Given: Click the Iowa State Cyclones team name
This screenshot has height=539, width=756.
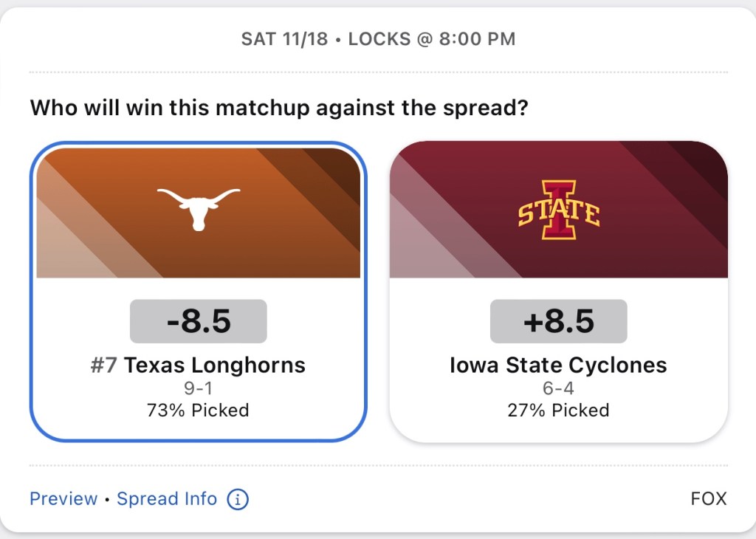Looking at the screenshot, I should pyautogui.click(x=558, y=365).
